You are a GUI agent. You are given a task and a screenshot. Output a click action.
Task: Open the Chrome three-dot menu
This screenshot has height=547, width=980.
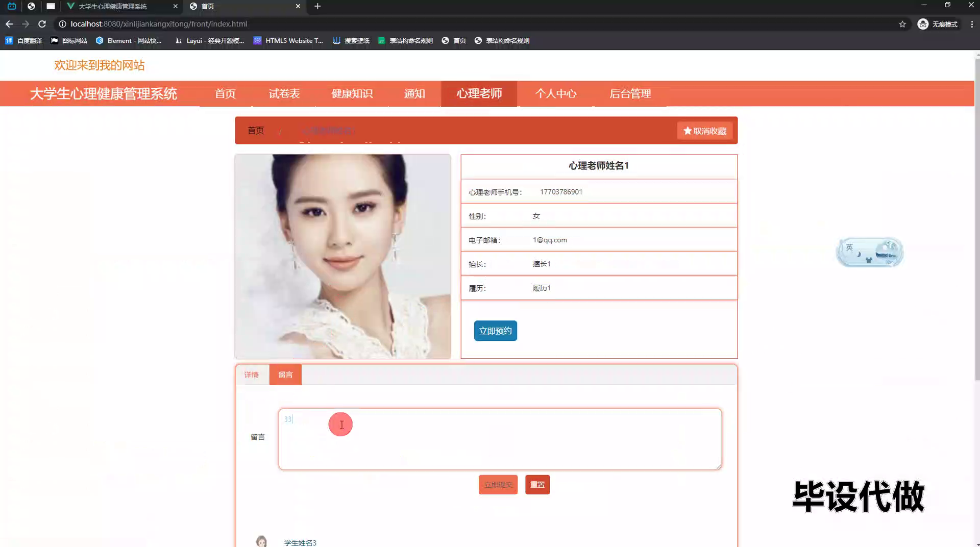(x=972, y=24)
